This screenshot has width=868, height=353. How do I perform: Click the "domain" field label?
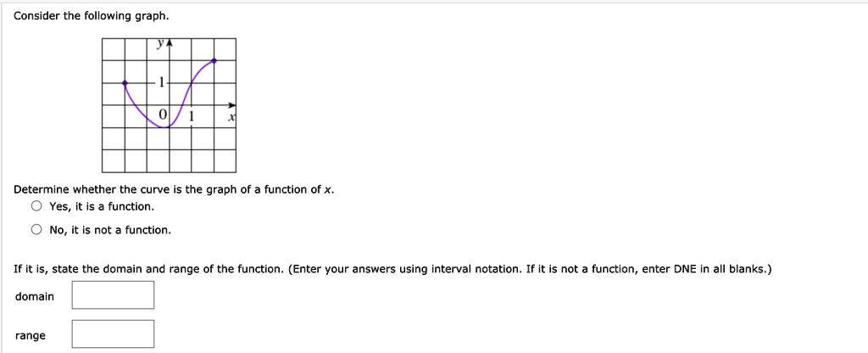coord(34,296)
